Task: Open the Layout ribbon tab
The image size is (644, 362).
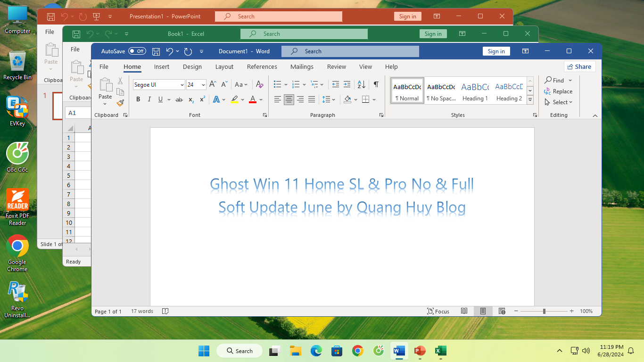Action: point(224,66)
